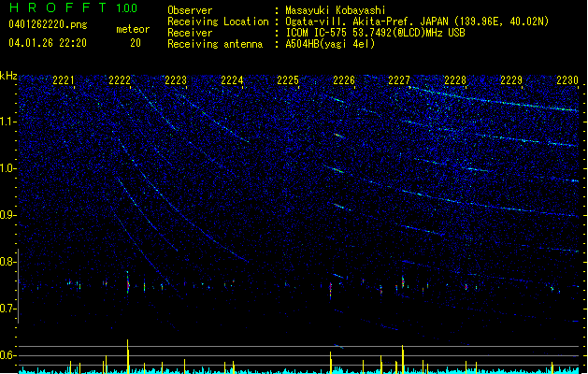Click the Receiver label
Image resolution: width=588 pixels, height=374 pixels.
(x=190, y=33)
